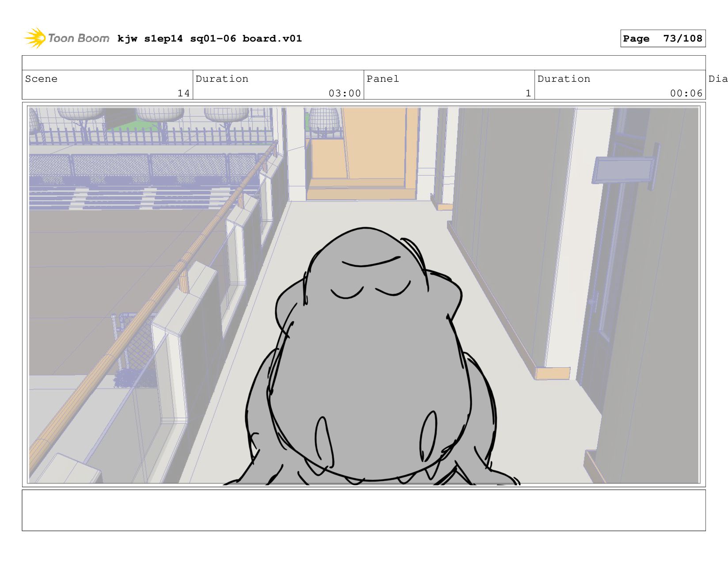Click the Toon Boom logo icon
Viewport: 728px width, 564px height.
tap(35, 38)
